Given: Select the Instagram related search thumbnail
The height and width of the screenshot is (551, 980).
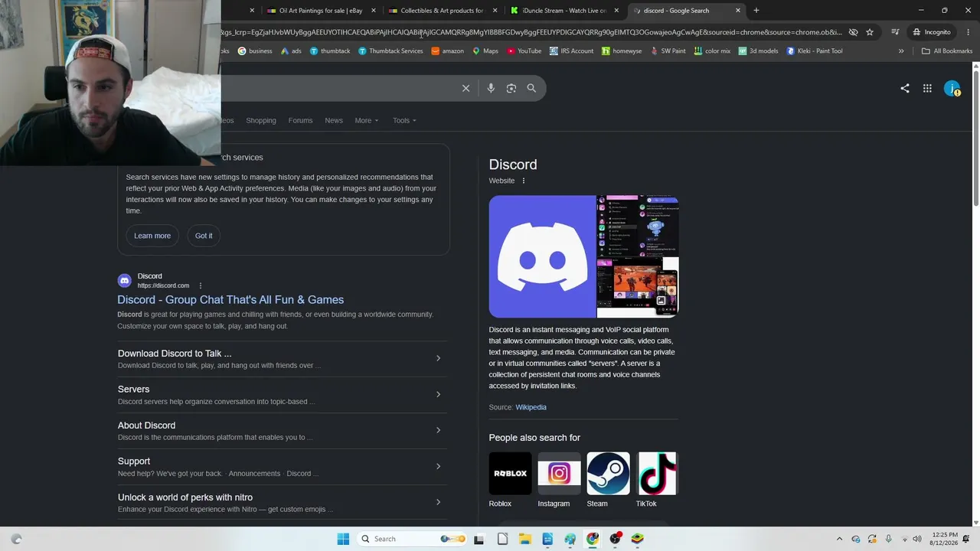Looking at the screenshot, I should [x=559, y=474].
